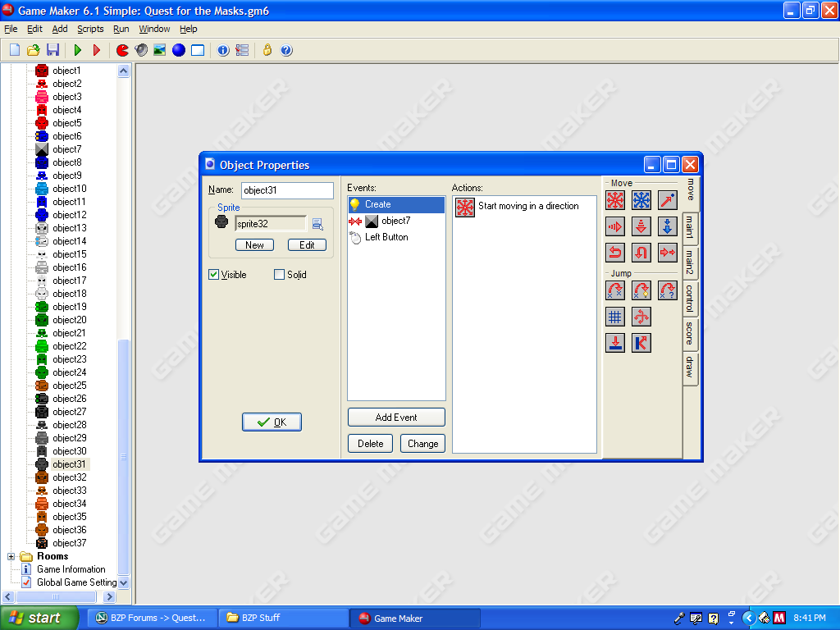840x630 pixels.
Task: Click the Edit sprite button
Action: point(307,244)
